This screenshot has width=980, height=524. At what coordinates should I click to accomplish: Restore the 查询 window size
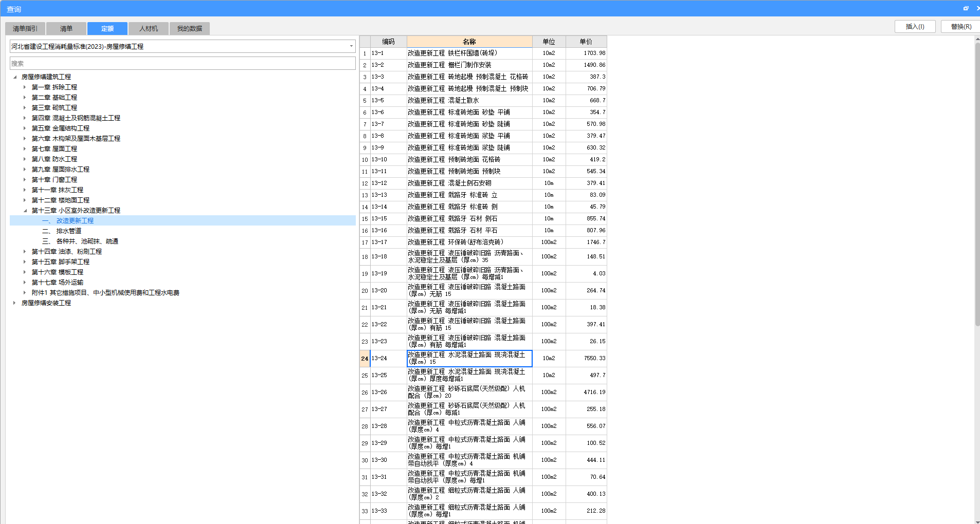coord(966,8)
